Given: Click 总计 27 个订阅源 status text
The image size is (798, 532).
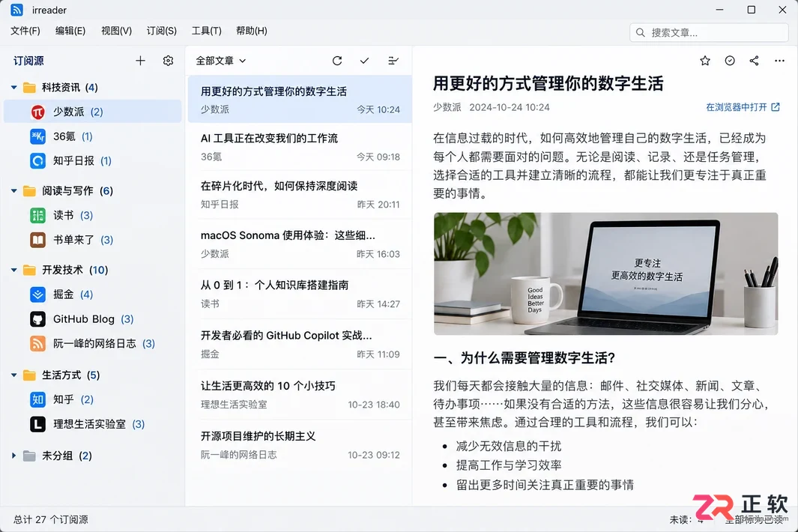Looking at the screenshot, I should tap(50, 519).
